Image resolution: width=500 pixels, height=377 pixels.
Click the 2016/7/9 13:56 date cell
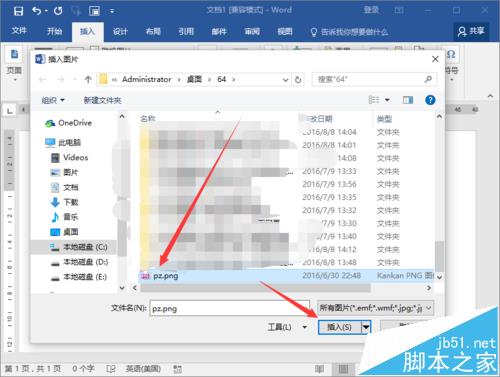click(x=329, y=184)
